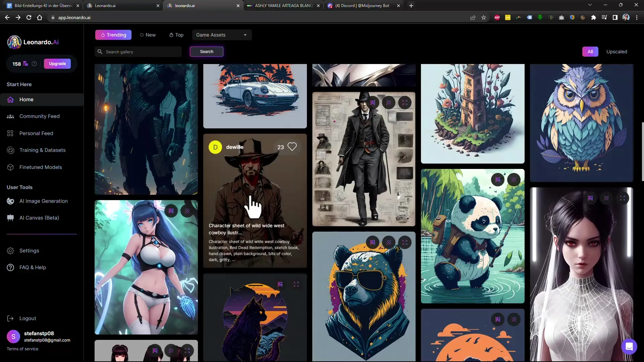
Task: Open Finetuned Models page
Action: (40, 167)
